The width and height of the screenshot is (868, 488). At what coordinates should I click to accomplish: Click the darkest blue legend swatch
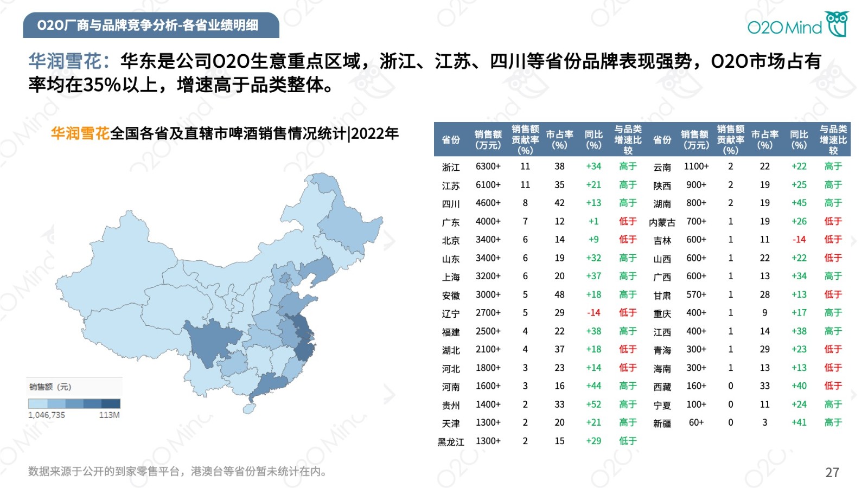coord(111,403)
